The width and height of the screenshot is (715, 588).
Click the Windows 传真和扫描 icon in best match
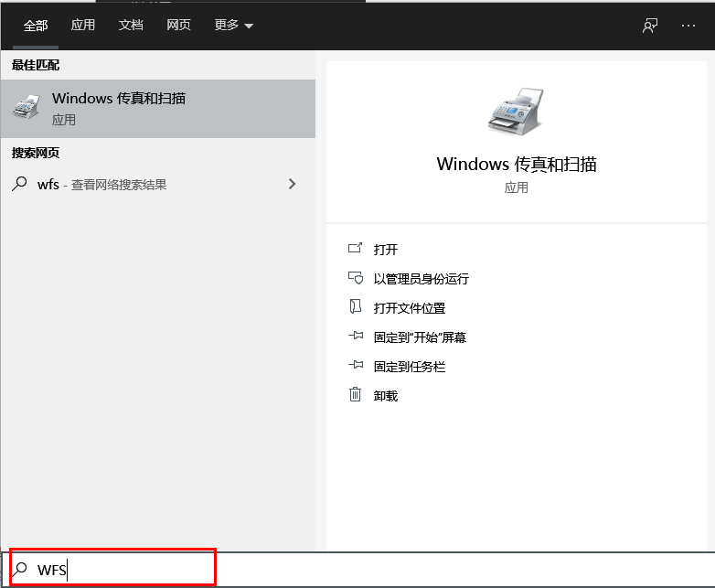click(x=26, y=107)
